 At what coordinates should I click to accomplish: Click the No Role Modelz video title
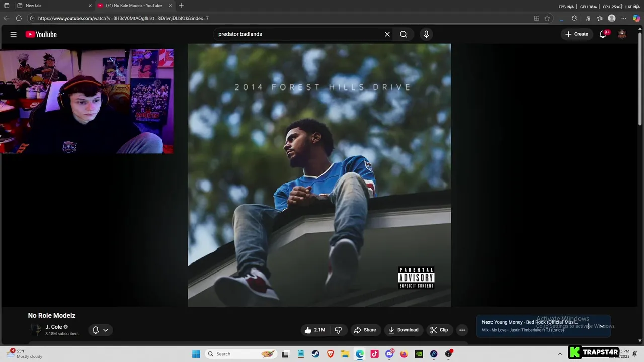pyautogui.click(x=52, y=316)
